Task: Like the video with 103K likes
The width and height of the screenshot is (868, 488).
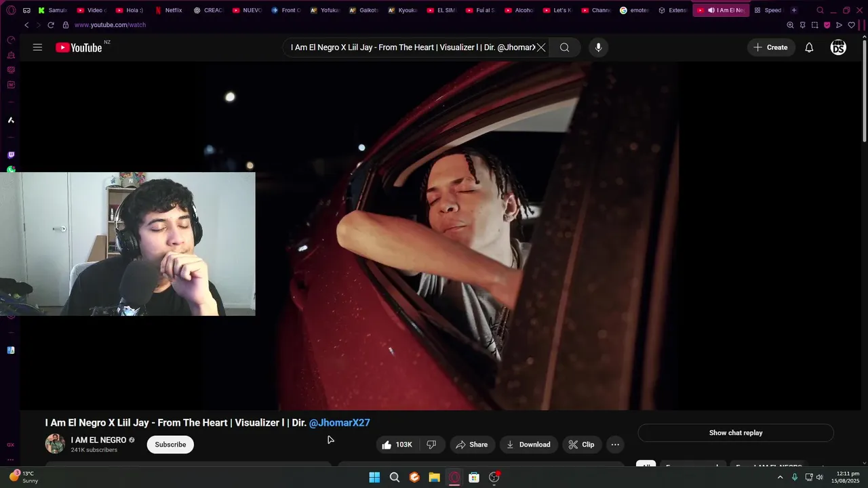Action: [x=397, y=445]
